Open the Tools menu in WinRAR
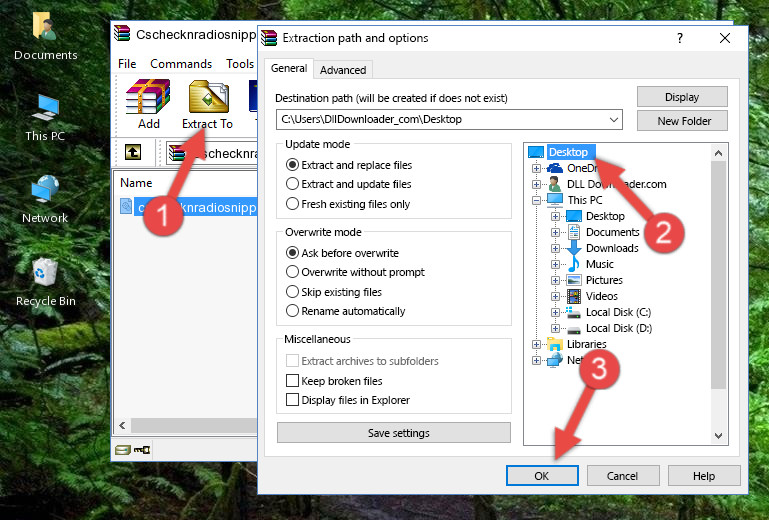 (x=240, y=64)
